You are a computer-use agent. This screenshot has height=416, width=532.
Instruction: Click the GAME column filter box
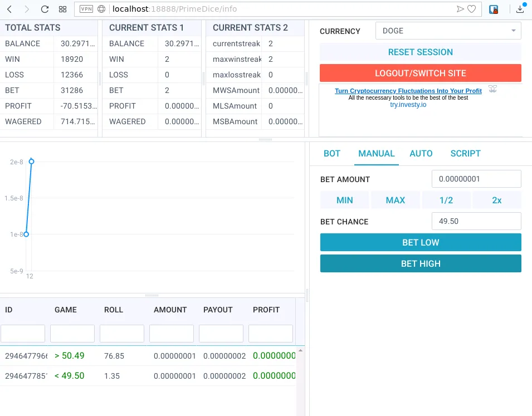tap(72, 333)
